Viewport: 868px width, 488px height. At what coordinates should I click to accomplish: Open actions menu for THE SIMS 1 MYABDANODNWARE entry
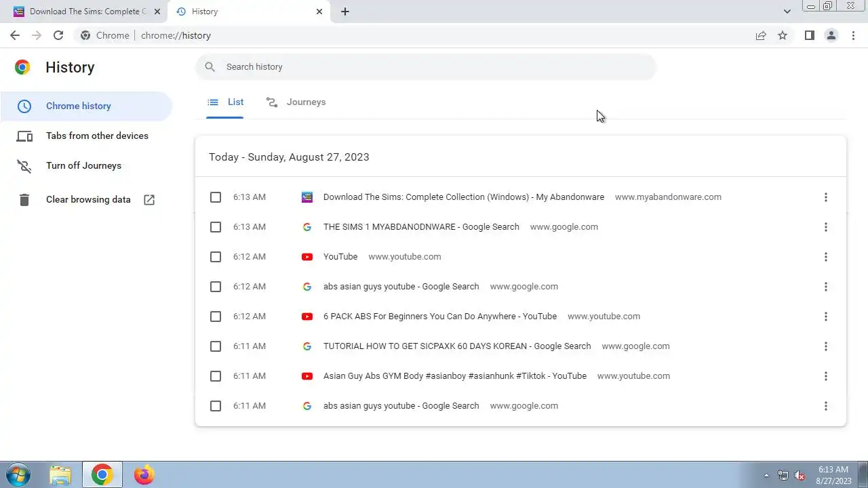click(x=825, y=227)
